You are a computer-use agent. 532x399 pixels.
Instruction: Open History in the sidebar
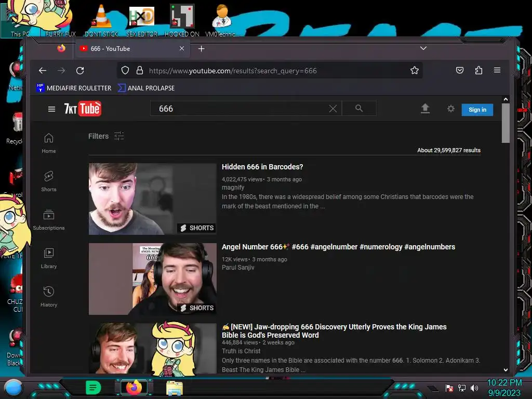(49, 297)
